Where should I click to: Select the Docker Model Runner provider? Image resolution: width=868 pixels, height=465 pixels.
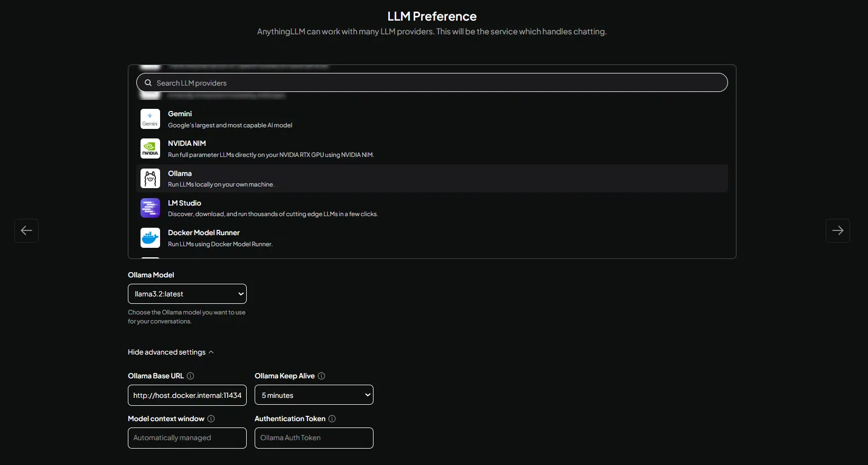(x=432, y=238)
